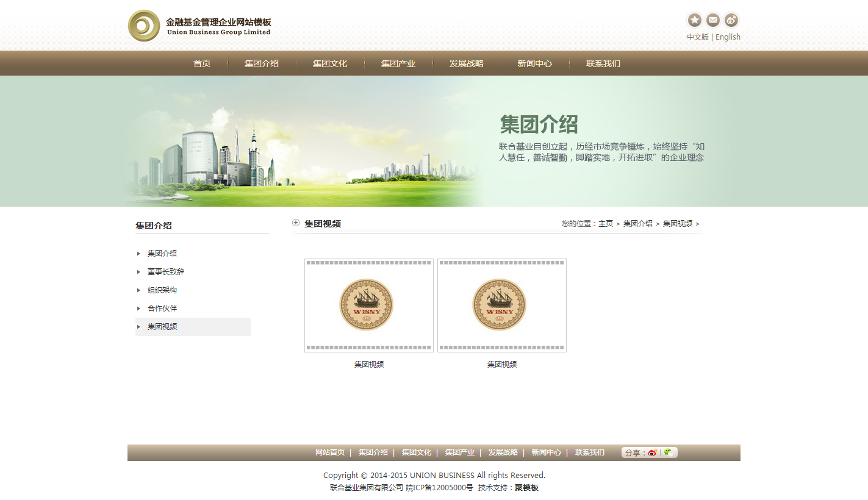This screenshot has height=500, width=868.
Task: Open the Weibo icon in the header
Action: pyautogui.click(x=731, y=20)
